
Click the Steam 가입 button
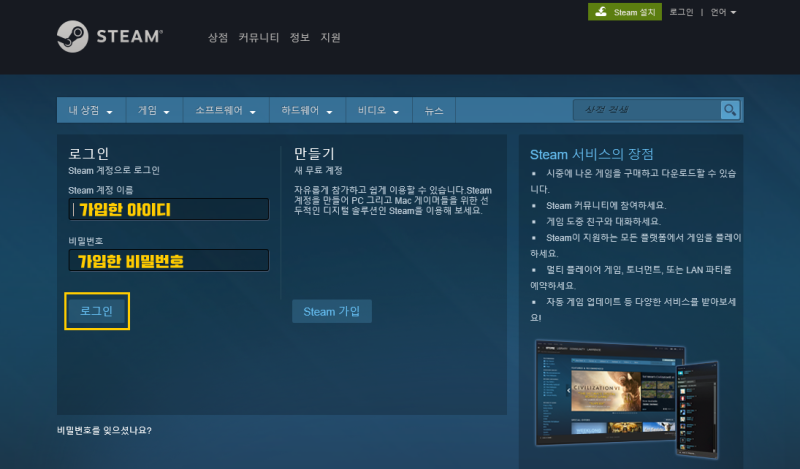pyautogui.click(x=332, y=311)
